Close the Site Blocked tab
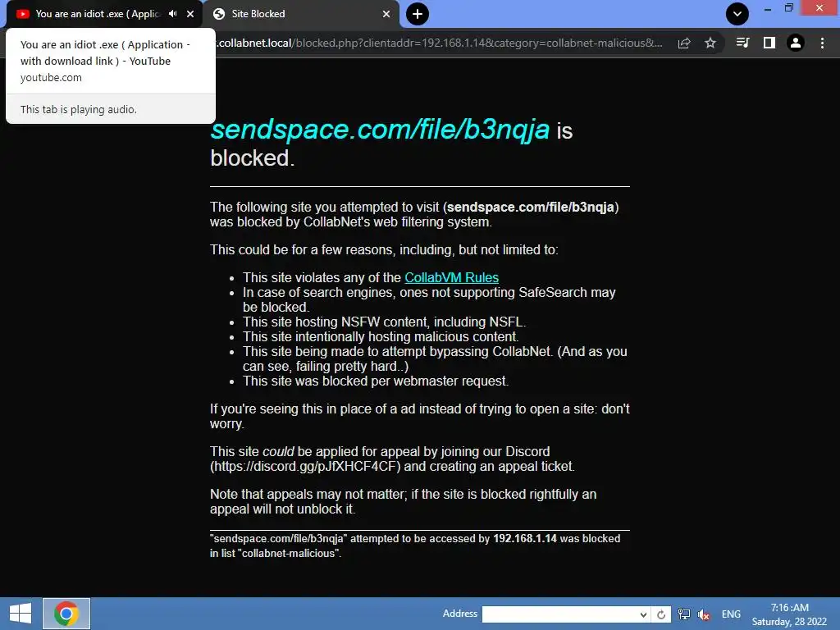The image size is (840, 630). [x=386, y=14]
